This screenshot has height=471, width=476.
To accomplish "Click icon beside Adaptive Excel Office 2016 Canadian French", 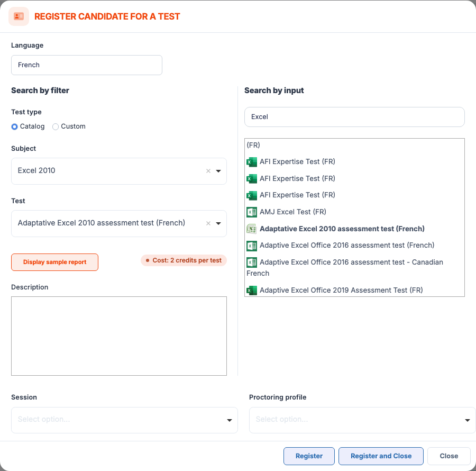I will (x=252, y=262).
